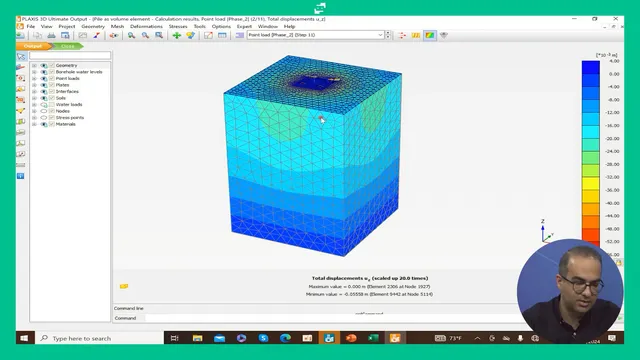Viewport: 640px width, 360px height.
Task: Uncheck the Point loads checkbox
Action: [52, 78]
